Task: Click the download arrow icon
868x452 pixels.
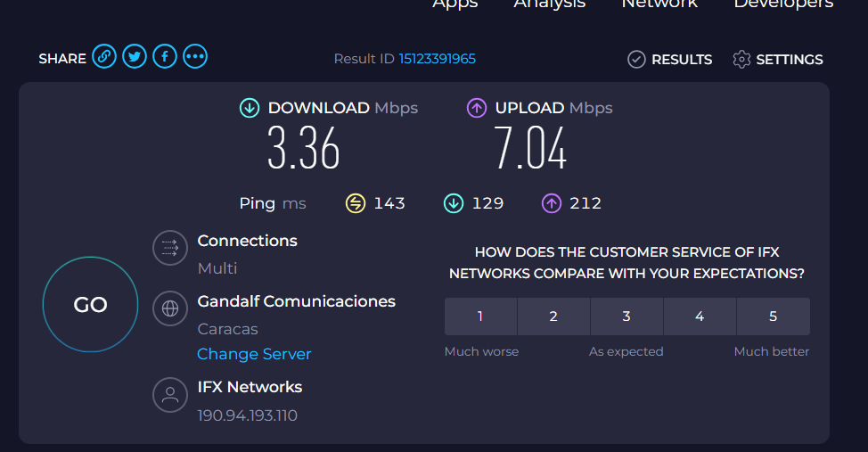Action: (250, 108)
